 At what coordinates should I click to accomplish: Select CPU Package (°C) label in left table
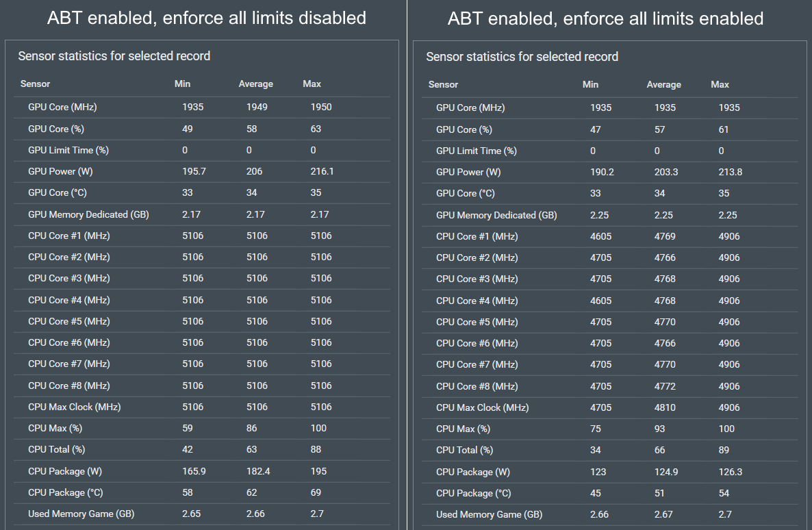66,493
